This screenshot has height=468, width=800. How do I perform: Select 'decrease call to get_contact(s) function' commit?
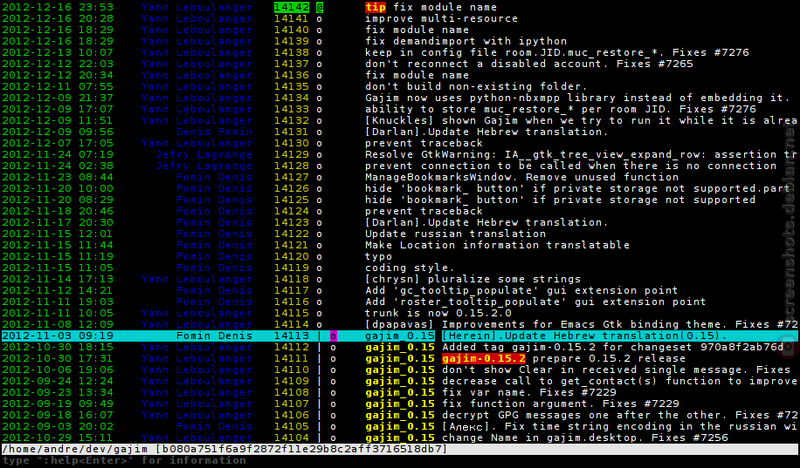point(619,381)
